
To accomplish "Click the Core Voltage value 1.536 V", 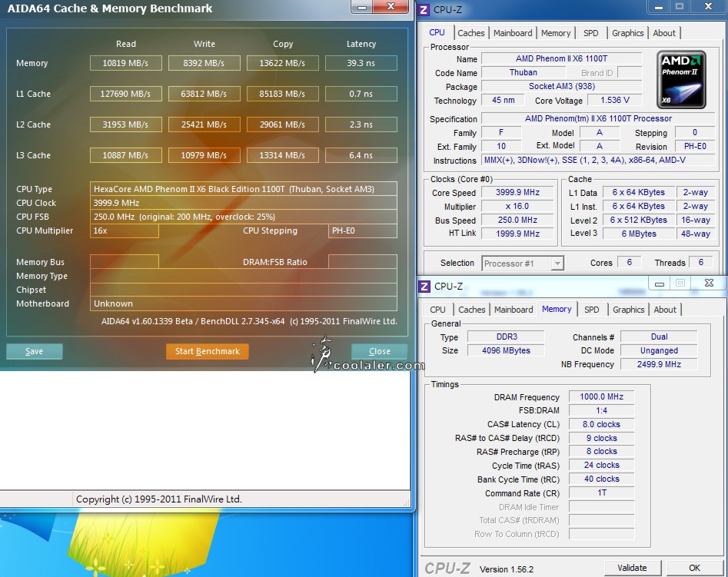I will (615, 101).
